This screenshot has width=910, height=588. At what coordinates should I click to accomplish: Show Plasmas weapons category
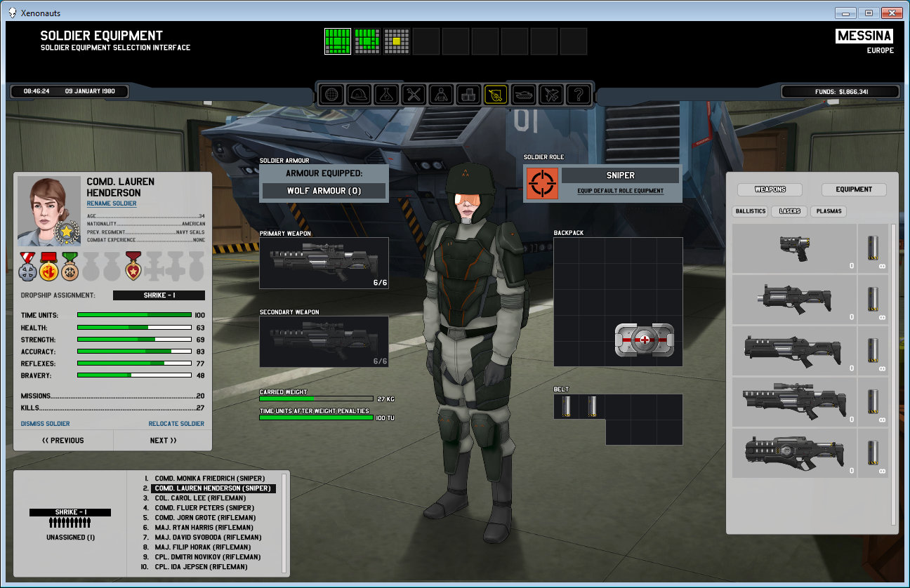pos(829,211)
